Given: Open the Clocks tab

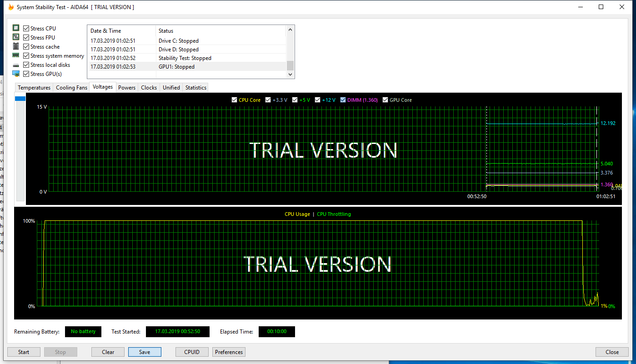Looking at the screenshot, I should 149,87.
